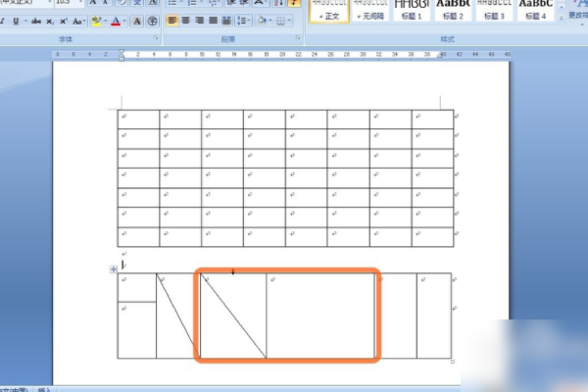Expand the styles gallery more arrow
This screenshot has width=588, height=392.
tap(561, 18)
